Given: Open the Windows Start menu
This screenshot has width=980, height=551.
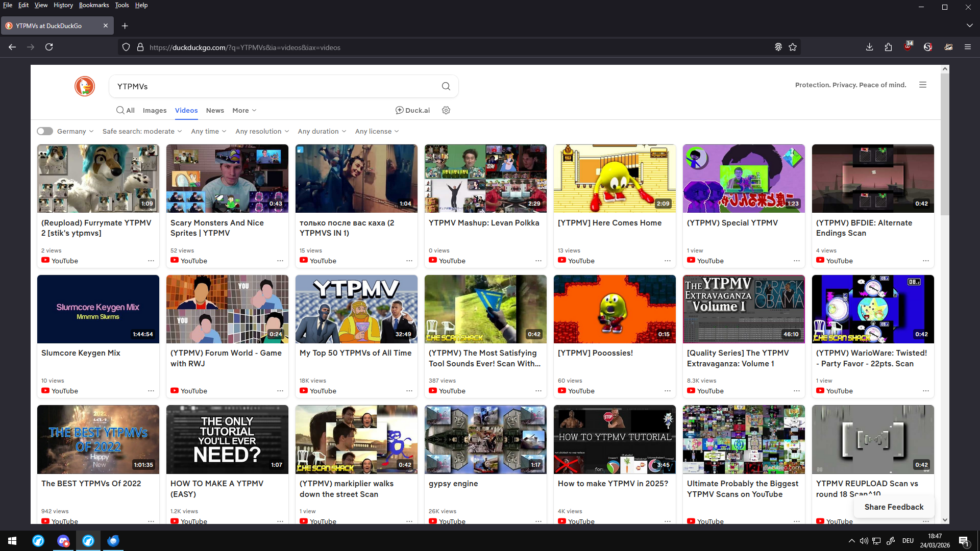Looking at the screenshot, I should pyautogui.click(x=12, y=540).
